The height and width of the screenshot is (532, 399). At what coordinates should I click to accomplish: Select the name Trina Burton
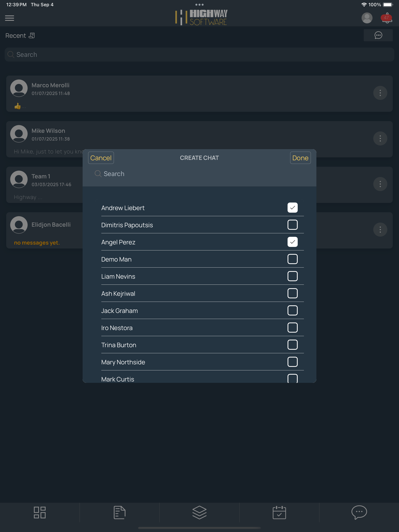119,345
